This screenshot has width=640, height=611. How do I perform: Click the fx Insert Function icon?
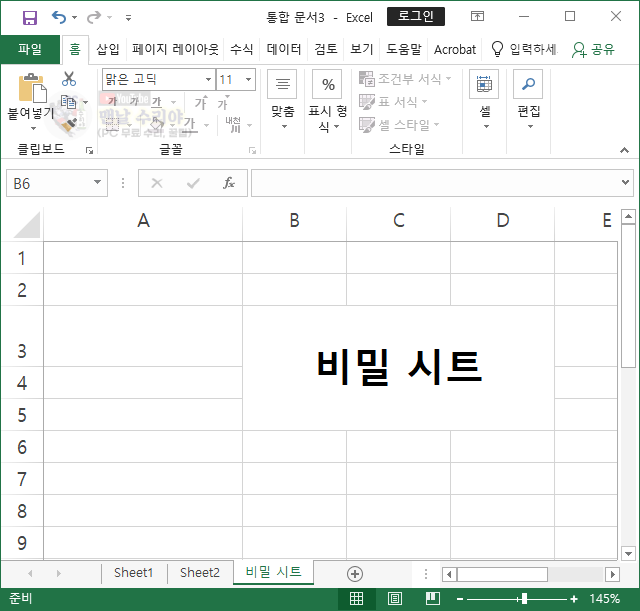229,183
